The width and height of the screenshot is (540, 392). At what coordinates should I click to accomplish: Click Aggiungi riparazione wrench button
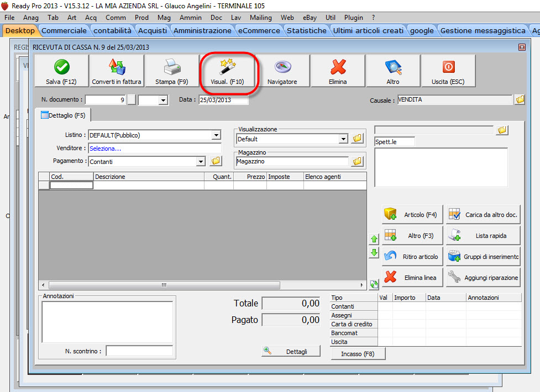tap(483, 277)
